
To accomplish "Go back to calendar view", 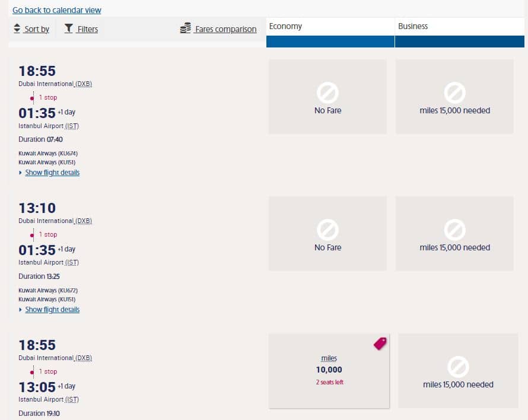I will coord(57,10).
